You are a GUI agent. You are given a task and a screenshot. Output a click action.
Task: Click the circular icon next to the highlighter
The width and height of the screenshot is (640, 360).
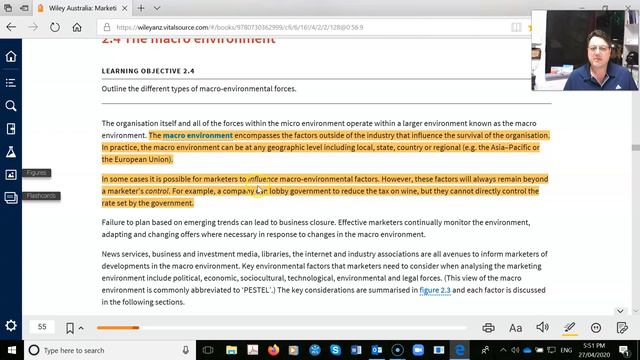596,327
